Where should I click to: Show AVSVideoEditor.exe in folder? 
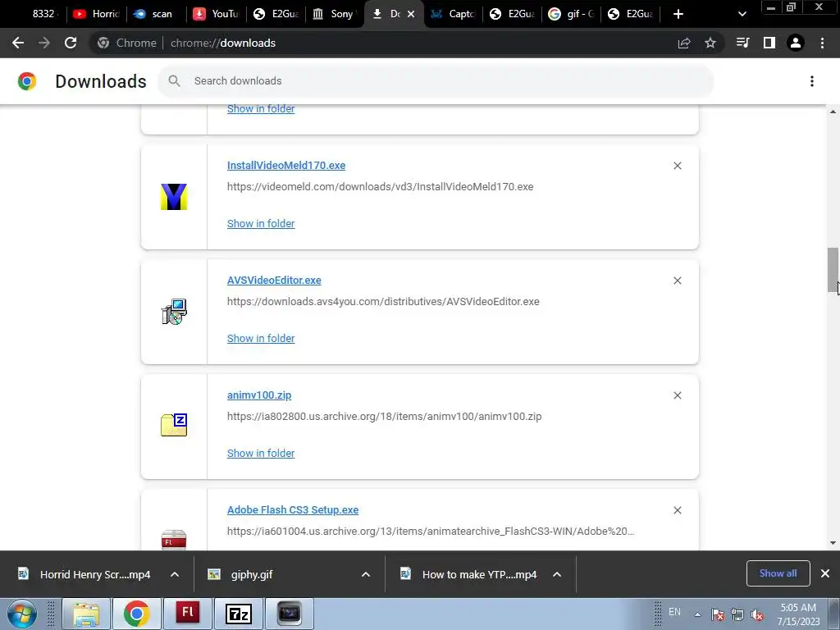261,339
